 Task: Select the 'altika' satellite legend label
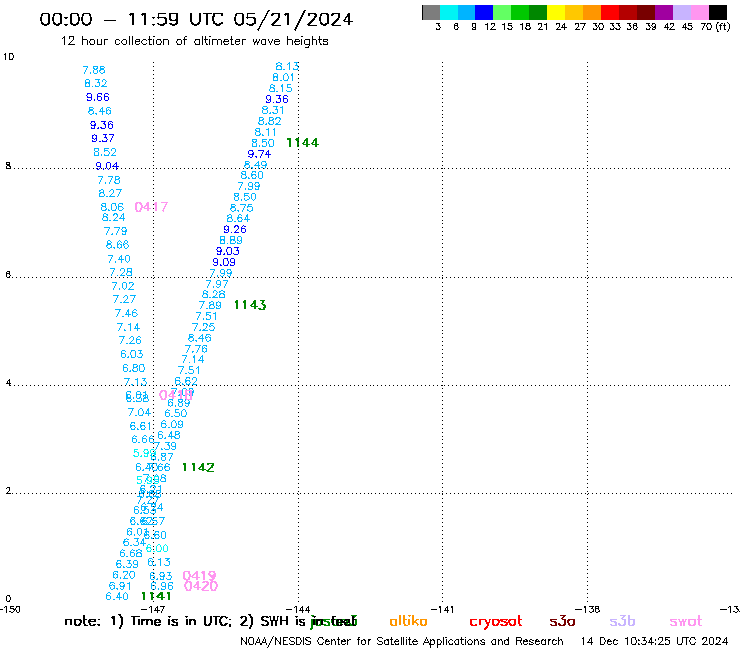[408, 621]
